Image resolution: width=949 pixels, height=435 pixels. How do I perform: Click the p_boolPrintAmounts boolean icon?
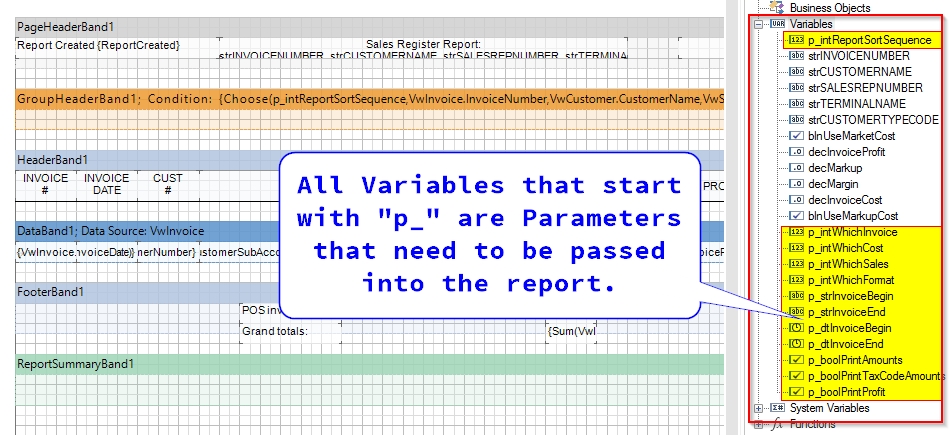797,360
